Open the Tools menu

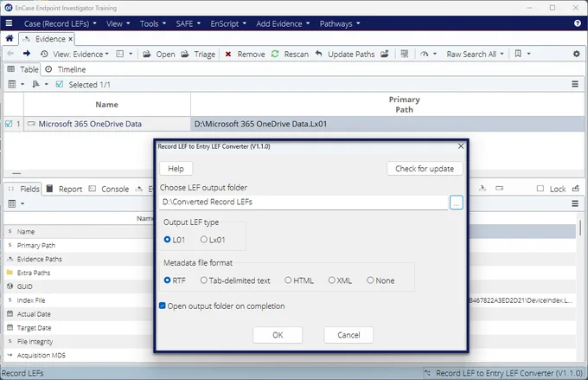(153, 23)
